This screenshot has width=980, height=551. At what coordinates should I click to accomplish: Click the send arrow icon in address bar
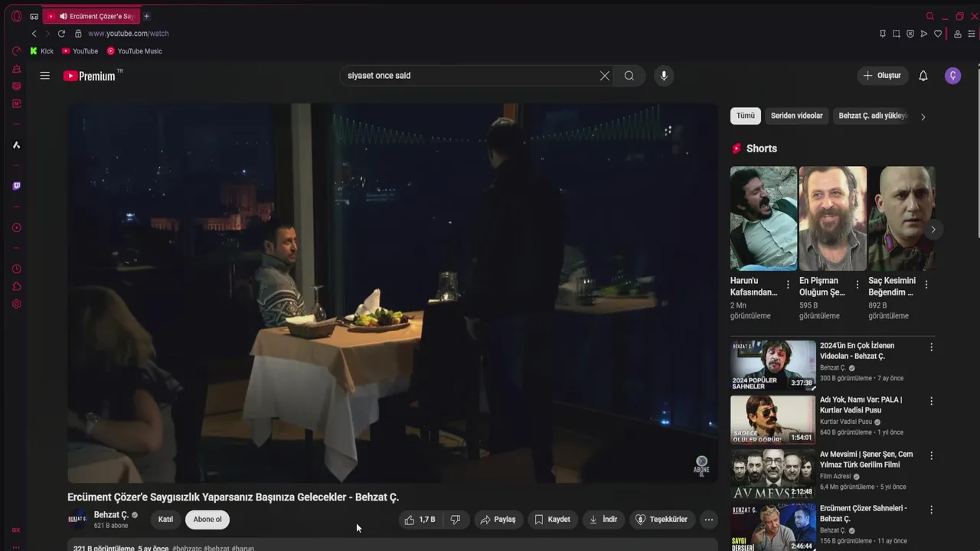[x=924, y=34]
